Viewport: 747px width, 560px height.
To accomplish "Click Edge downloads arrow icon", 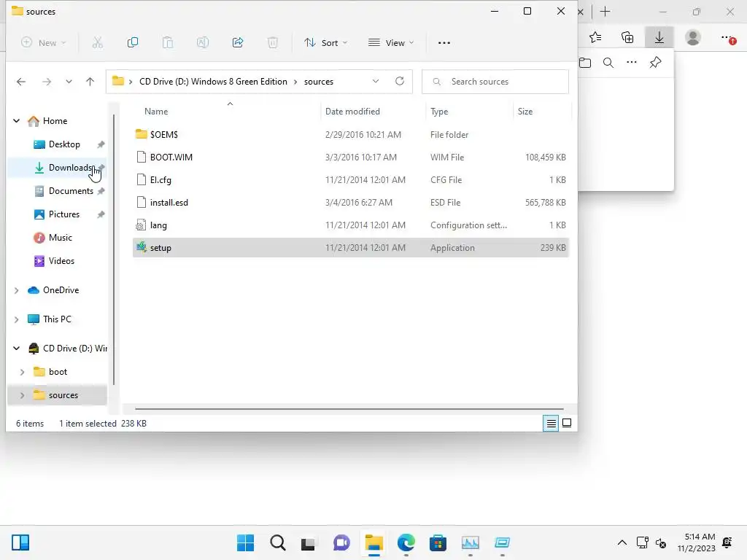I will (x=659, y=38).
